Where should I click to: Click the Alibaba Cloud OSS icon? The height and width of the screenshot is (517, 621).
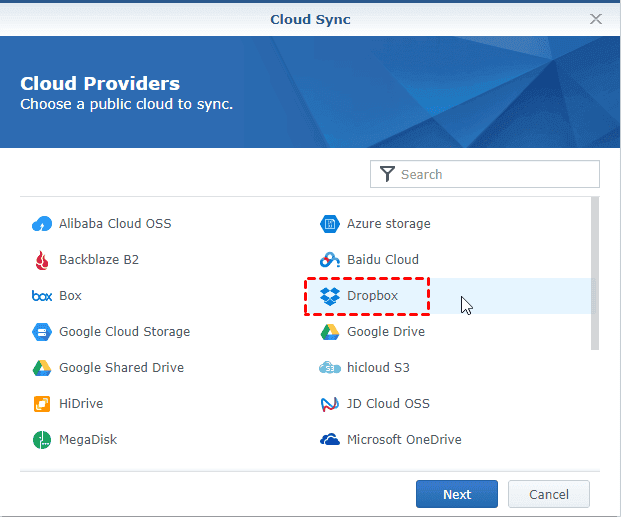(x=42, y=224)
